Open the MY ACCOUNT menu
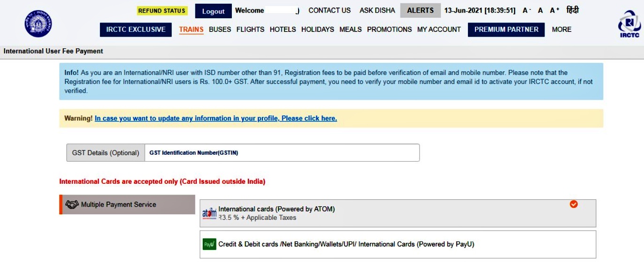644x263 pixels. point(439,30)
